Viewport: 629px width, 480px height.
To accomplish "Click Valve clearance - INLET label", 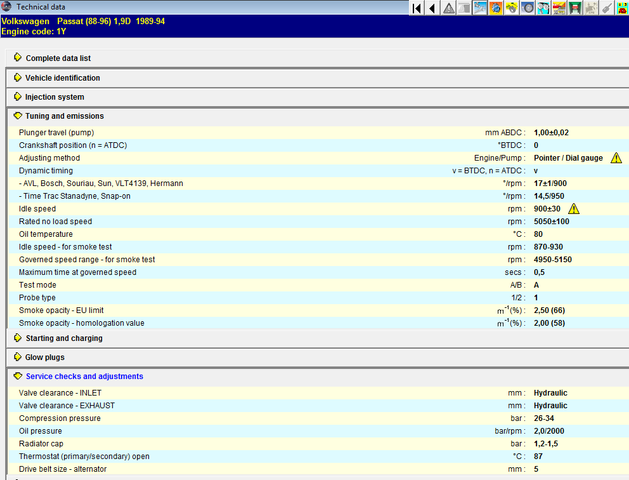I will pyautogui.click(x=60, y=393).
